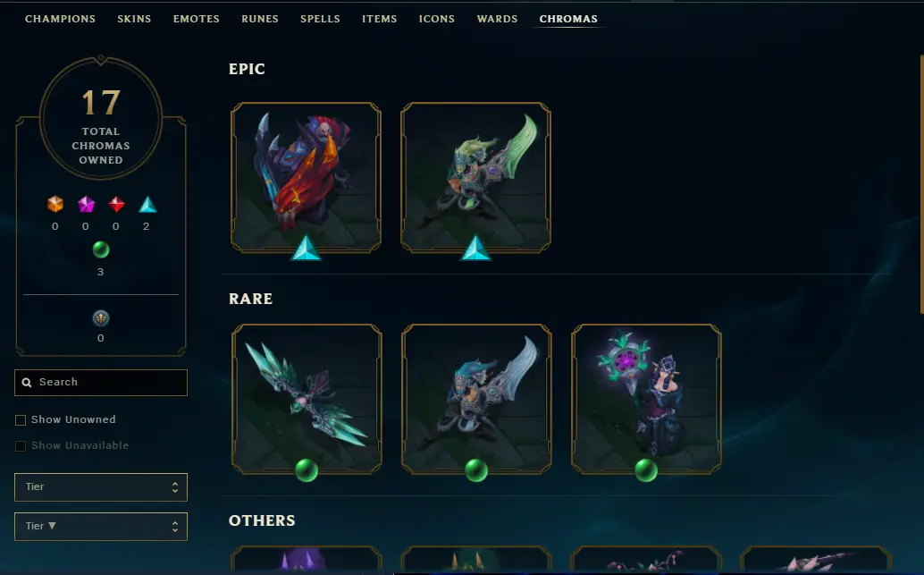Click the vertical scrollbar on the right
Viewport: 924px width, 575px height.
[x=921, y=184]
